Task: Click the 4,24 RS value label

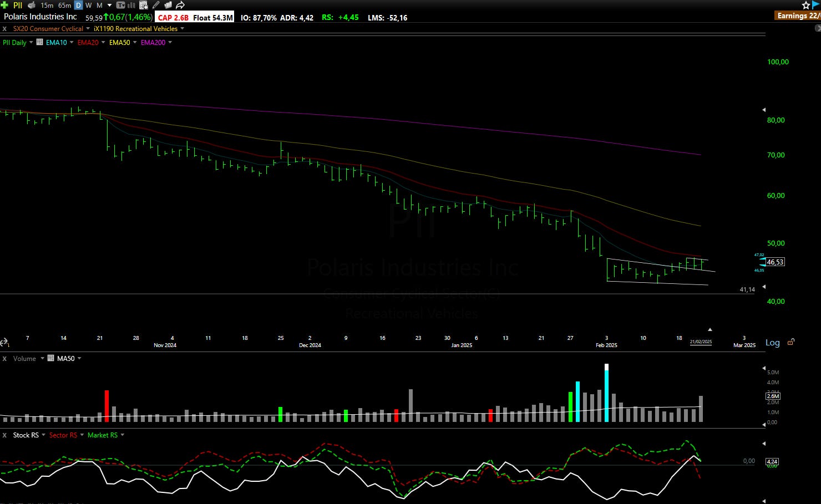Action: point(772,461)
